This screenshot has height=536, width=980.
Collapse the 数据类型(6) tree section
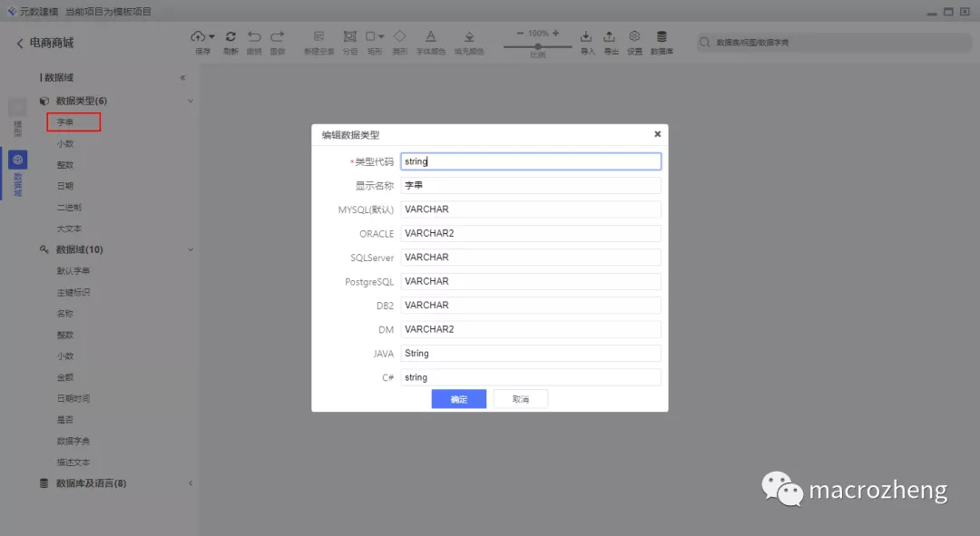coord(191,101)
